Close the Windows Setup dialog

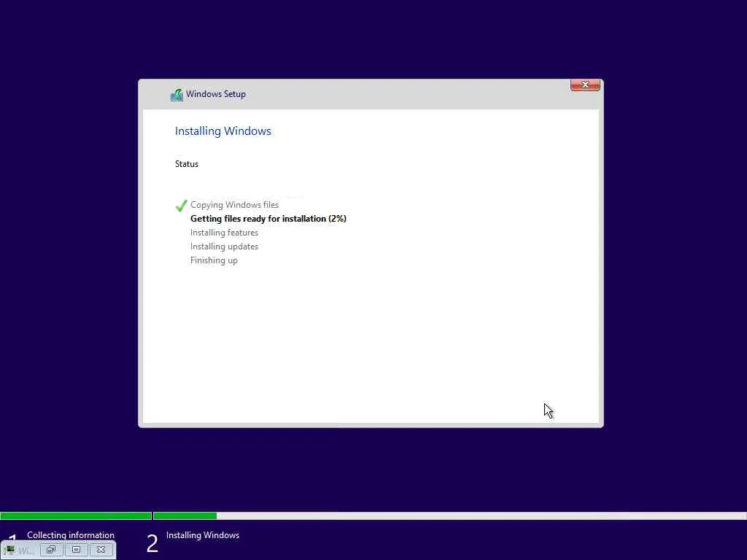pos(585,85)
